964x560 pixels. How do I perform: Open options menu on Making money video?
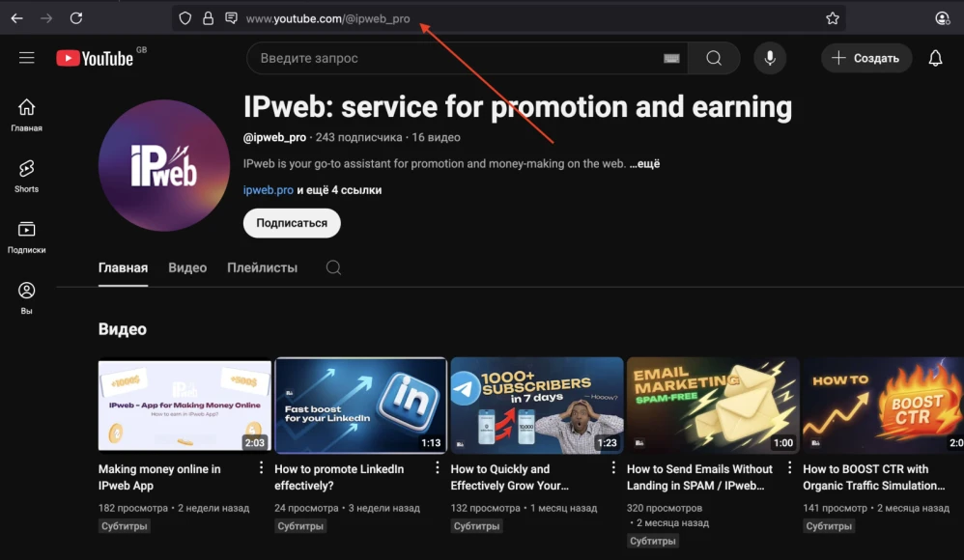tap(261, 468)
